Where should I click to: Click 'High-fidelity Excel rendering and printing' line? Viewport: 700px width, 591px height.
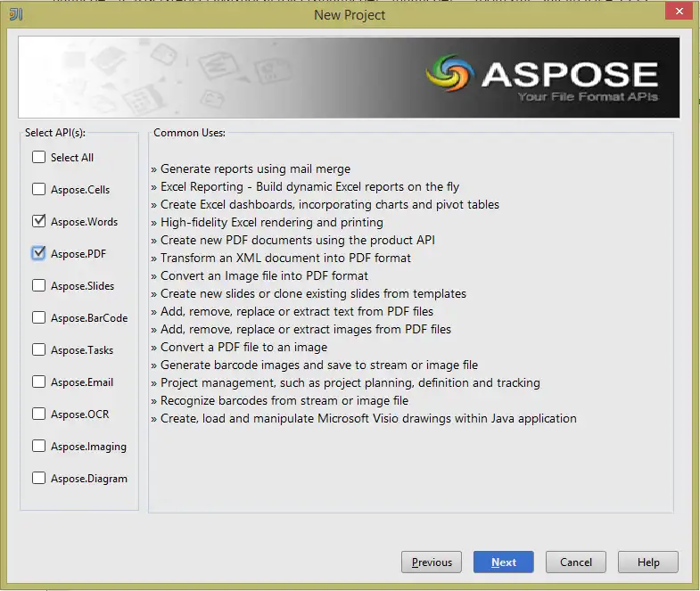click(267, 223)
